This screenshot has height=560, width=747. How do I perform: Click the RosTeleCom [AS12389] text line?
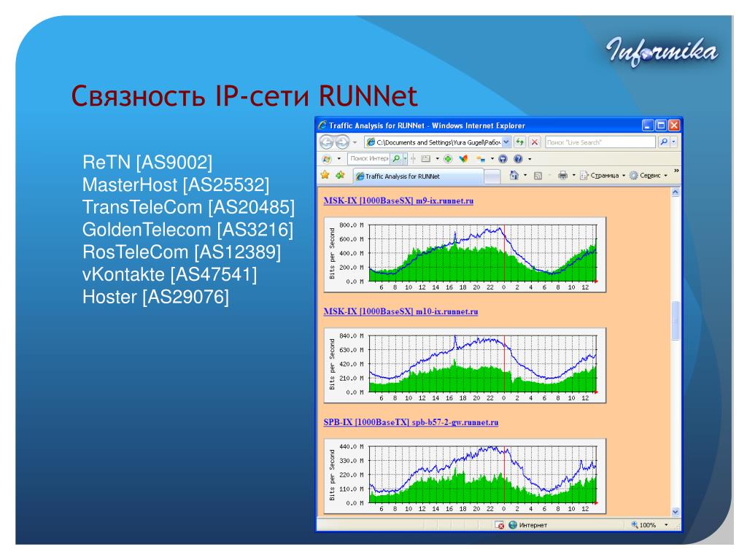[x=182, y=252]
